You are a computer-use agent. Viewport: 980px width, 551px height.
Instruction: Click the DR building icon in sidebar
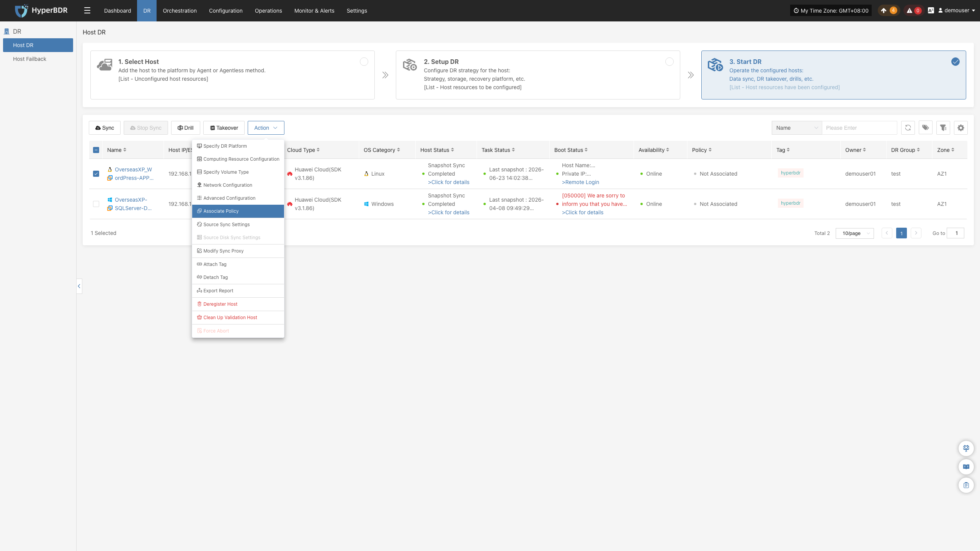[x=7, y=31]
